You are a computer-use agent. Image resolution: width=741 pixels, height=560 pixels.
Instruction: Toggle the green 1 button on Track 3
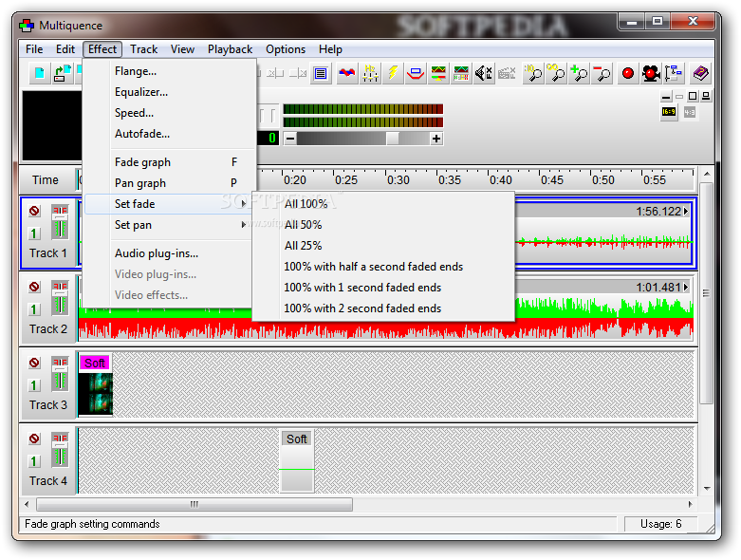tap(33, 385)
